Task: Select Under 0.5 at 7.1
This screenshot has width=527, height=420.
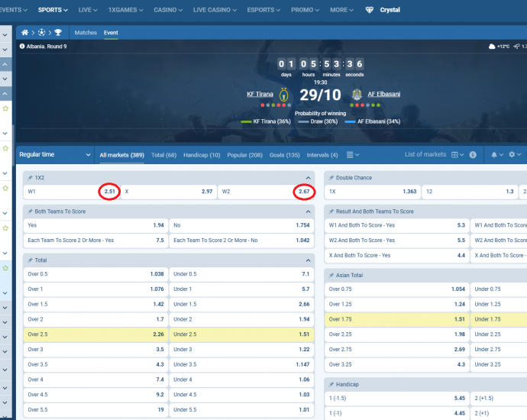Action: (x=241, y=274)
